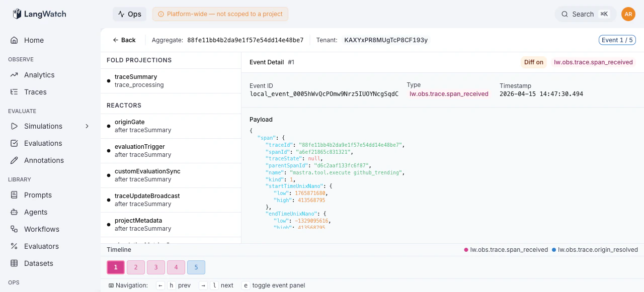Image resolution: width=644 pixels, height=292 pixels.
Task: Click the Back button above Fold Projections
Action: coord(124,40)
